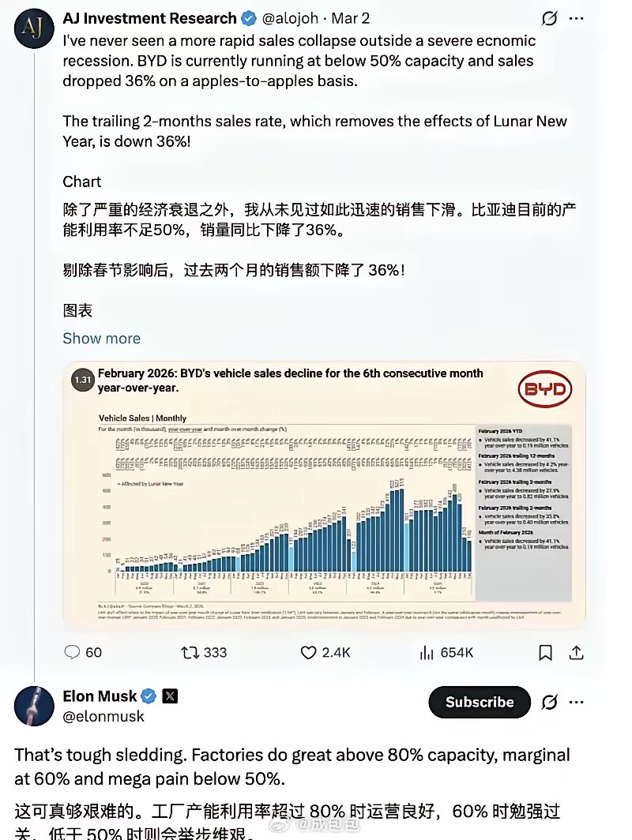The image size is (632, 840).
Task: Subscribe to Elon Musk
Action: pos(479,702)
